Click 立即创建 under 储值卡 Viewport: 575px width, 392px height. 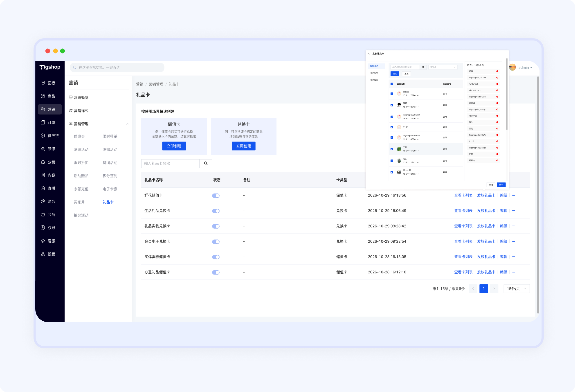coord(174,146)
